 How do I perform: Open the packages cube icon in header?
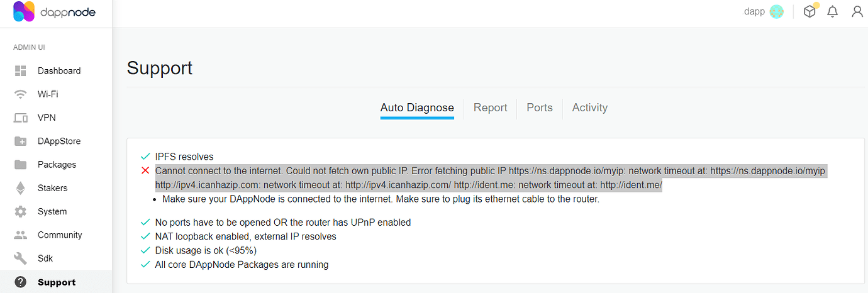coord(810,11)
